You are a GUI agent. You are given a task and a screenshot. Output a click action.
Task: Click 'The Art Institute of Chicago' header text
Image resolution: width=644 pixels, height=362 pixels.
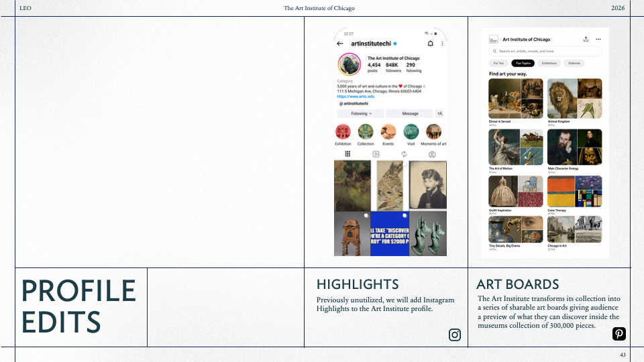[x=319, y=8]
